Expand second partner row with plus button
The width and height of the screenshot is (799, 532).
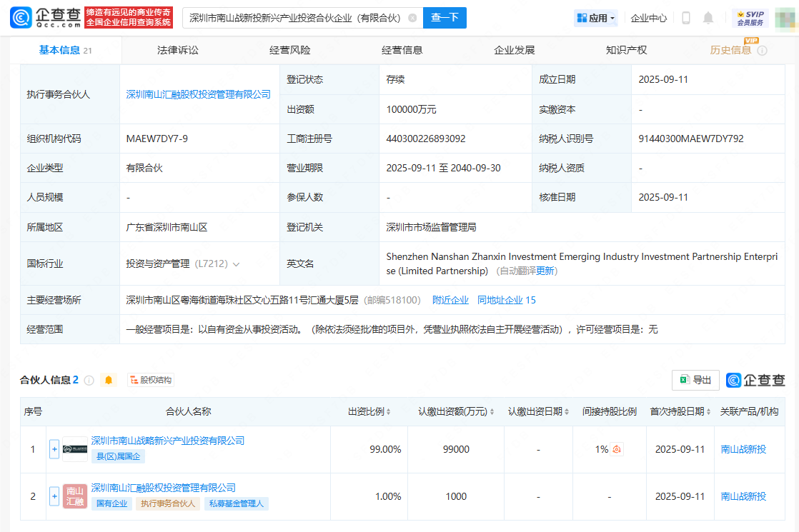(54, 496)
